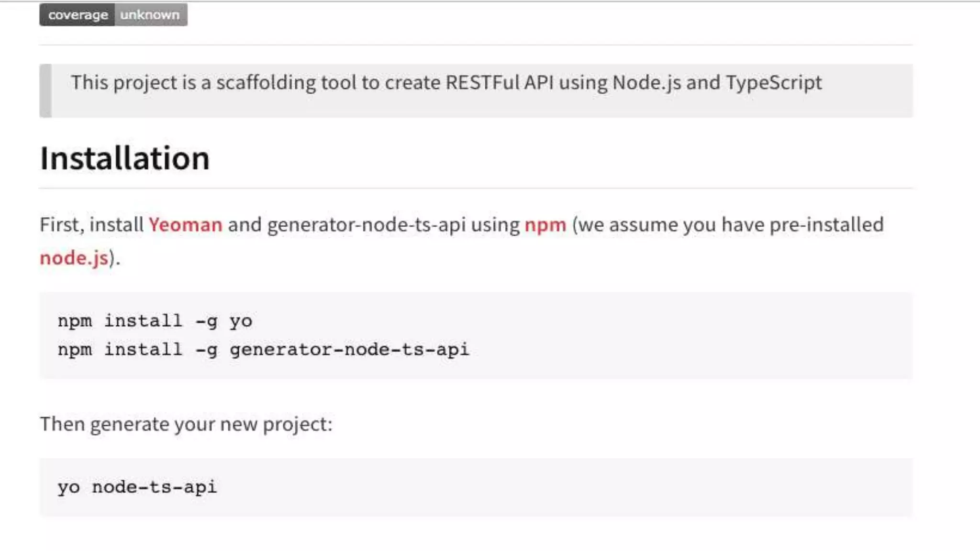Image resolution: width=980 pixels, height=551 pixels.
Task: Click the 'pre-installed' word in the paragraph
Action: [826, 225]
